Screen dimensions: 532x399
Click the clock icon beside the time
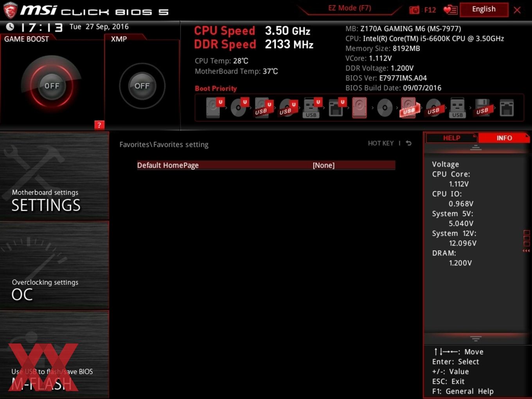[x=10, y=27]
